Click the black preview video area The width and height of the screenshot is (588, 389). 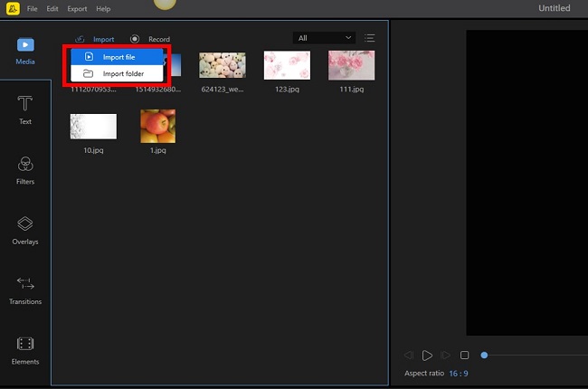point(526,183)
